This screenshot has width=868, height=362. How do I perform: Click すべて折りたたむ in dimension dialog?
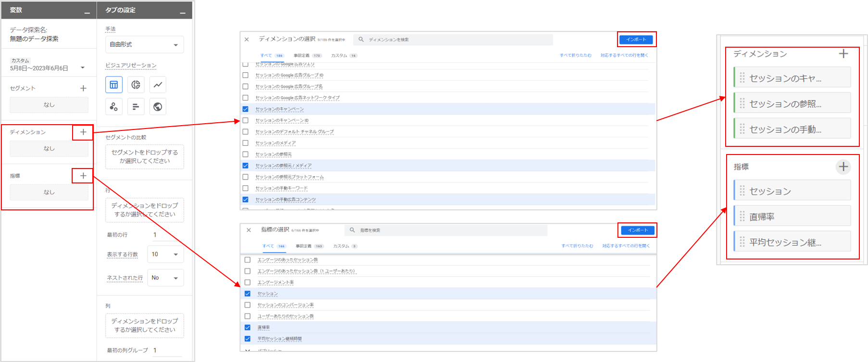pos(576,55)
